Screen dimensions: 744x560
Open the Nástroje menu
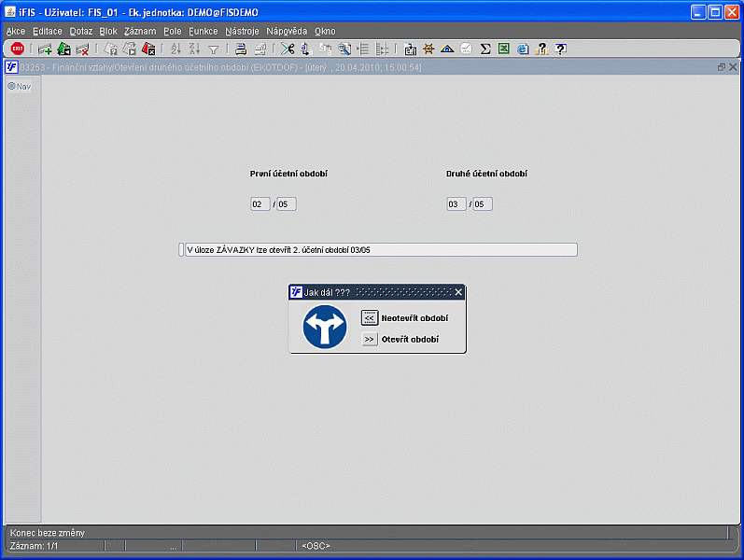[242, 32]
